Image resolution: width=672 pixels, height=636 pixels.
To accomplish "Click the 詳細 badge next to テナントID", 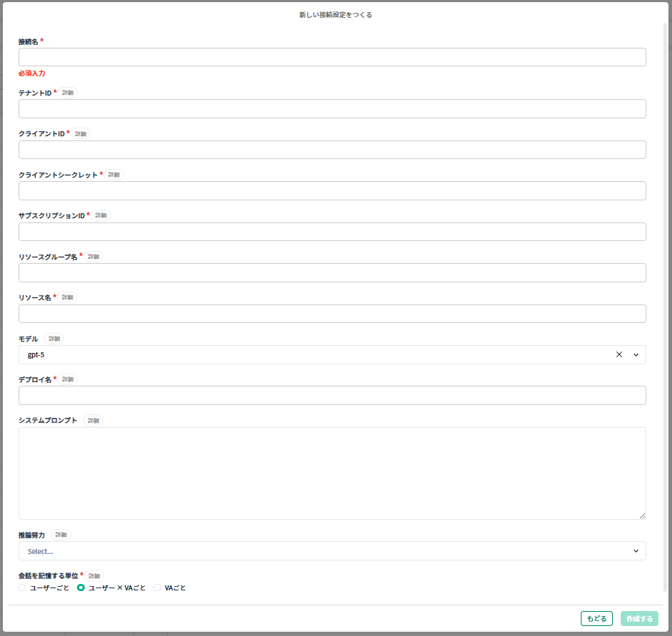I will 68,93.
